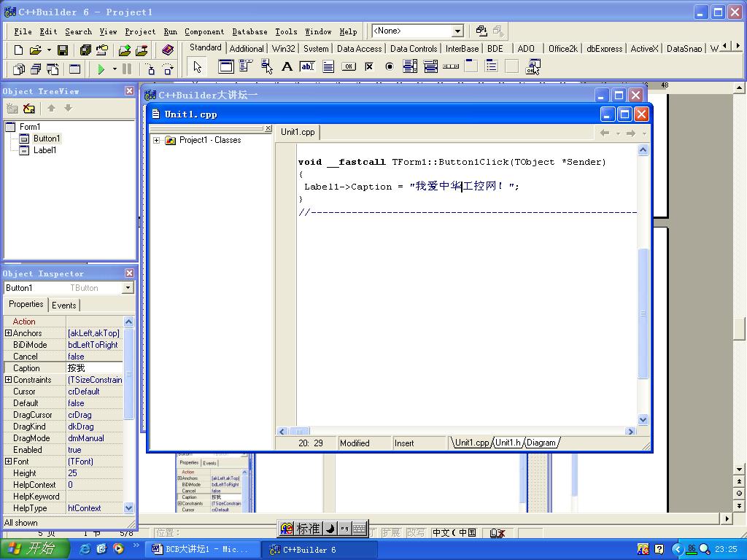Image resolution: width=747 pixels, height=560 pixels.
Task: Open the File menu
Action: click(x=23, y=31)
